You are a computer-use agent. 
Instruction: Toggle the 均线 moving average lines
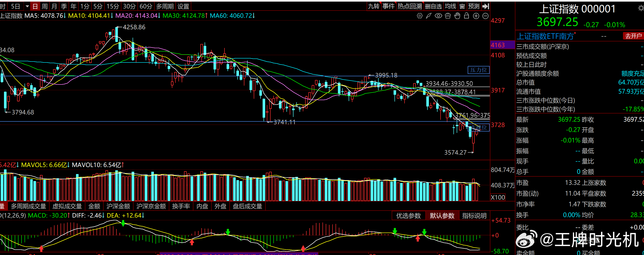click(451, 6)
